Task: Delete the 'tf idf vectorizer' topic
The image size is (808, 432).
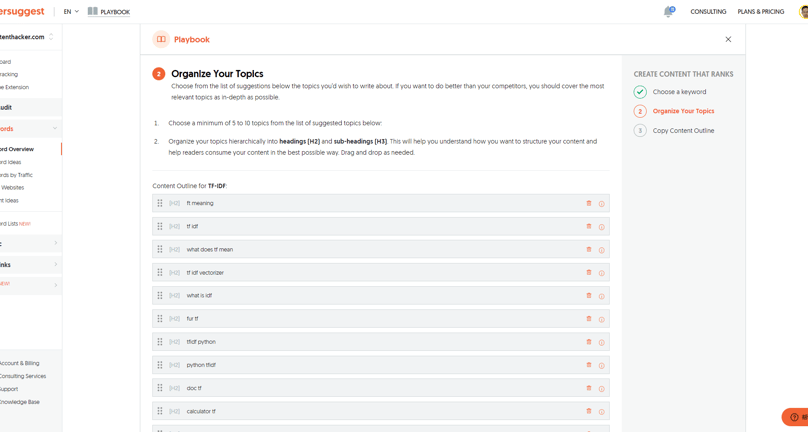Action: point(588,272)
